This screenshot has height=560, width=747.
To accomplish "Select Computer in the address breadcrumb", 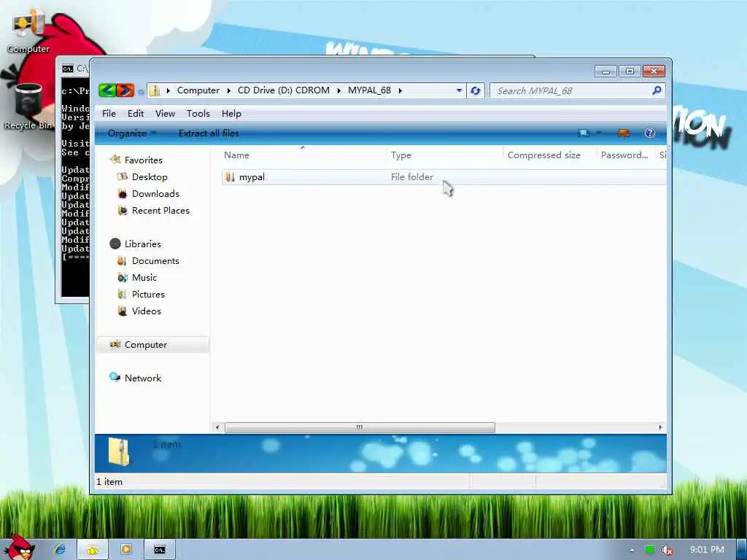I will pyautogui.click(x=198, y=90).
